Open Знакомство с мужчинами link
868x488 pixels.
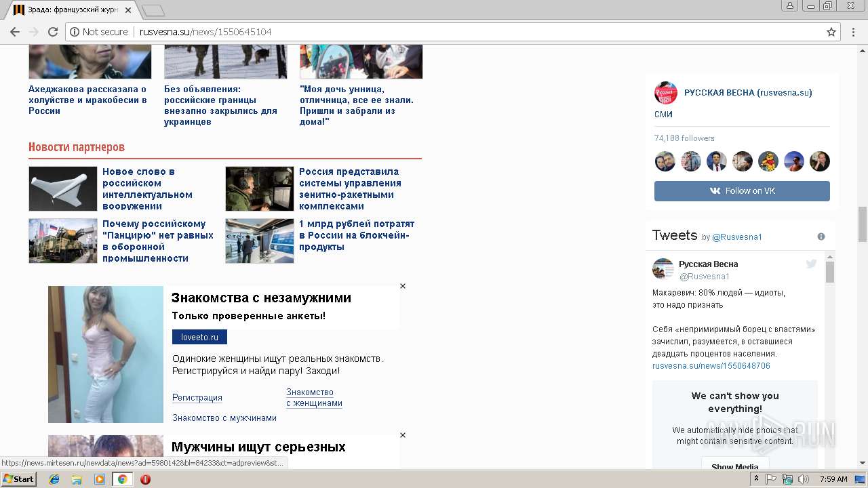(x=224, y=418)
